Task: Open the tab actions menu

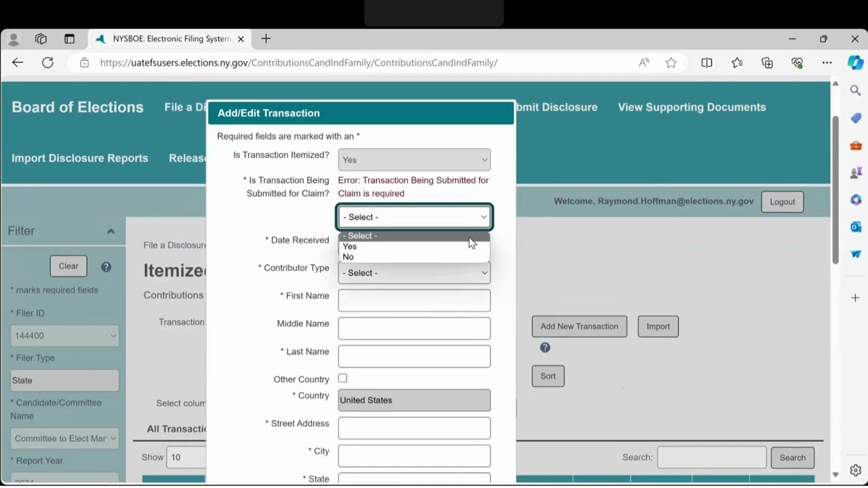Action: coord(69,39)
